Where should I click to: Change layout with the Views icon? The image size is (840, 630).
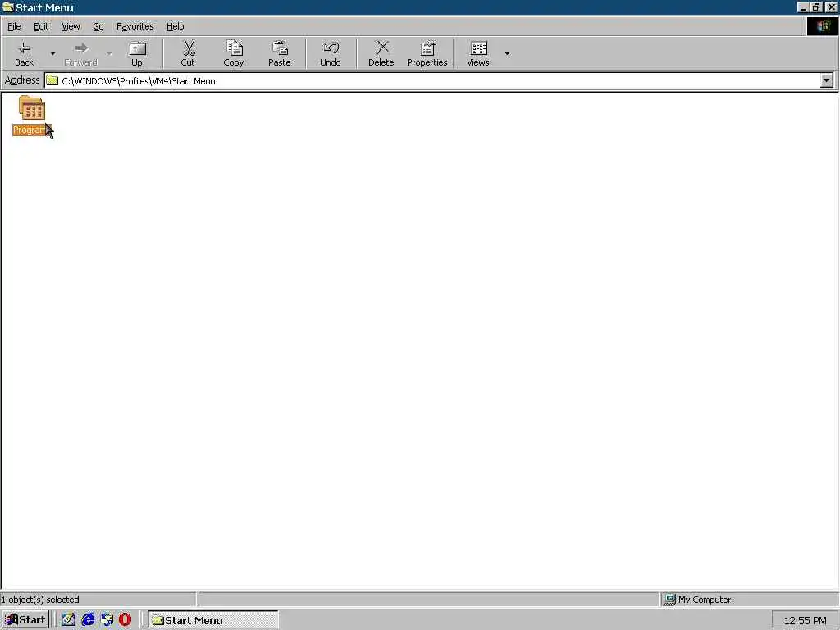coord(478,53)
